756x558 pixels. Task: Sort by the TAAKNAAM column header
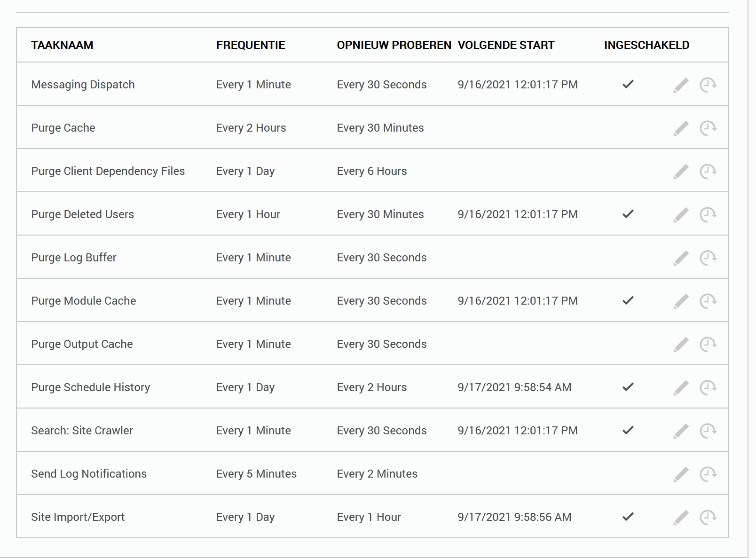point(62,45)
